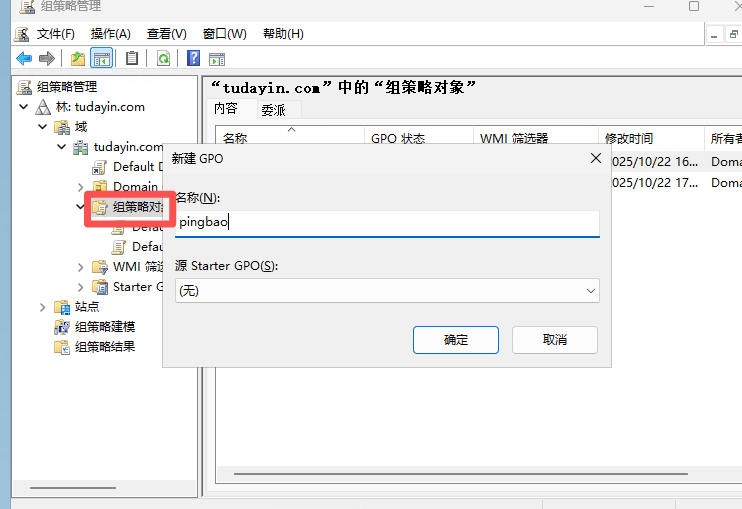Click the clipboard properties toolbar icon
Screen dimensions: 742x509
click(132, 58)
